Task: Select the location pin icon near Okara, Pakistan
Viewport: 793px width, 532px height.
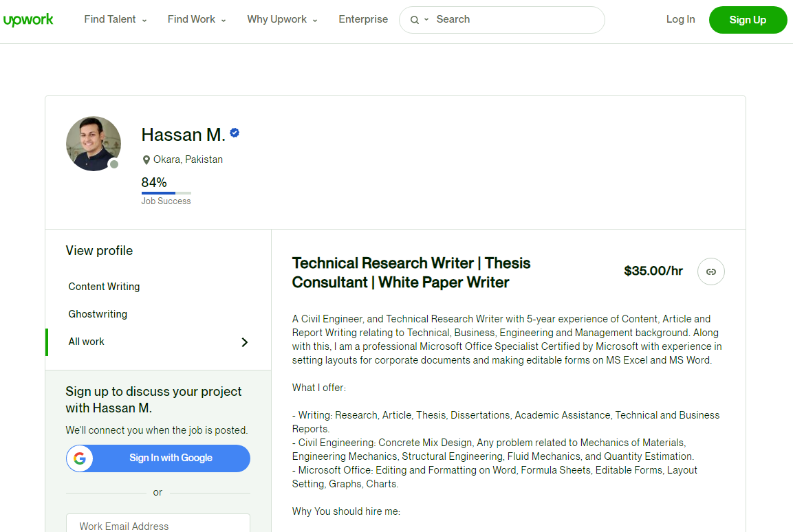Action: click(146, 159)
